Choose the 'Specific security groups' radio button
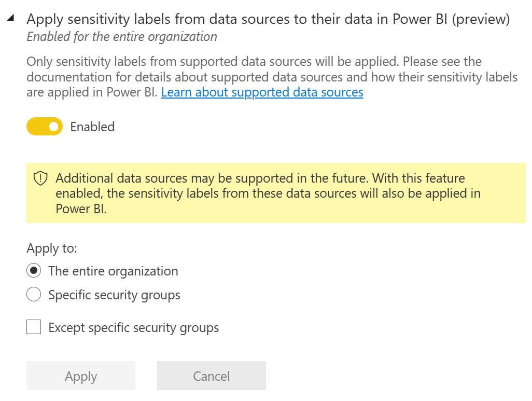This screenshot has width=532, height=401. point(34,295)
